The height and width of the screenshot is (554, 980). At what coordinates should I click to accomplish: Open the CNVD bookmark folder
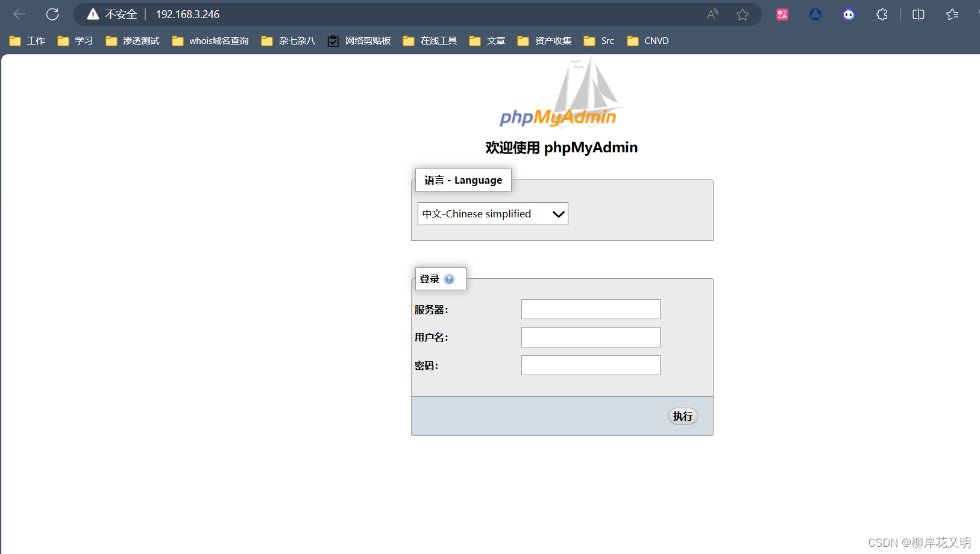pyautogui.click(x=648, y=41)
